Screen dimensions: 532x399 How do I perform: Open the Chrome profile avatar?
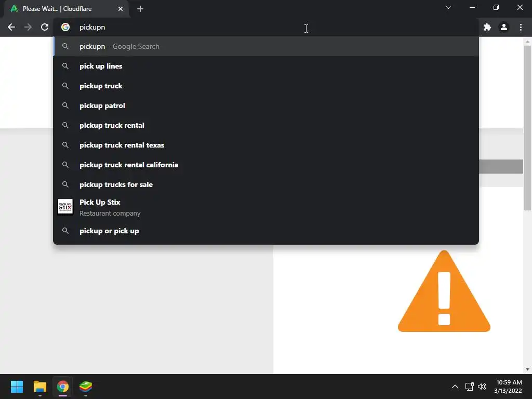504,27
